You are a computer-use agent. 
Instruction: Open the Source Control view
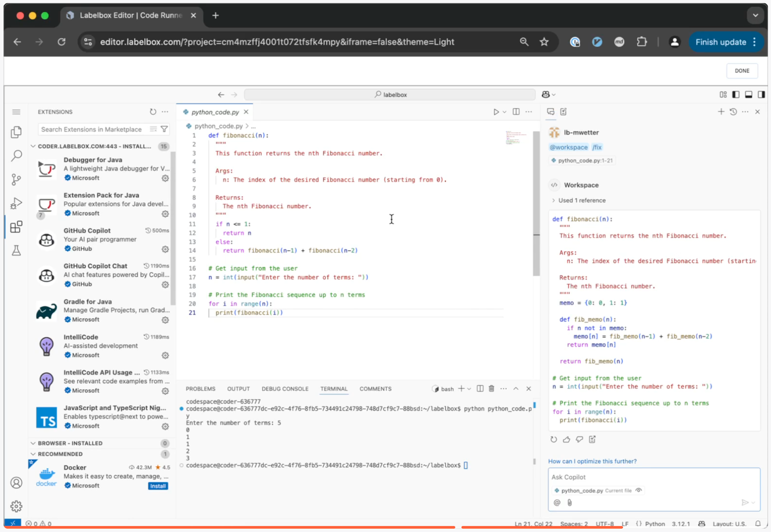coord(16,180)
